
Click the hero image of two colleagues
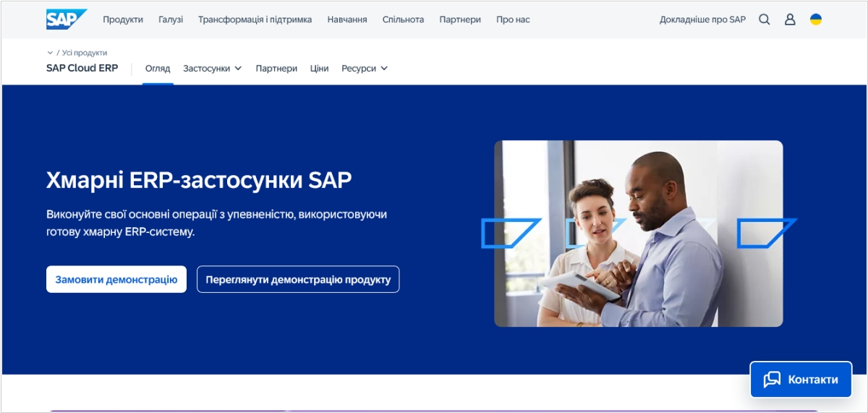(x=638, y=234)
